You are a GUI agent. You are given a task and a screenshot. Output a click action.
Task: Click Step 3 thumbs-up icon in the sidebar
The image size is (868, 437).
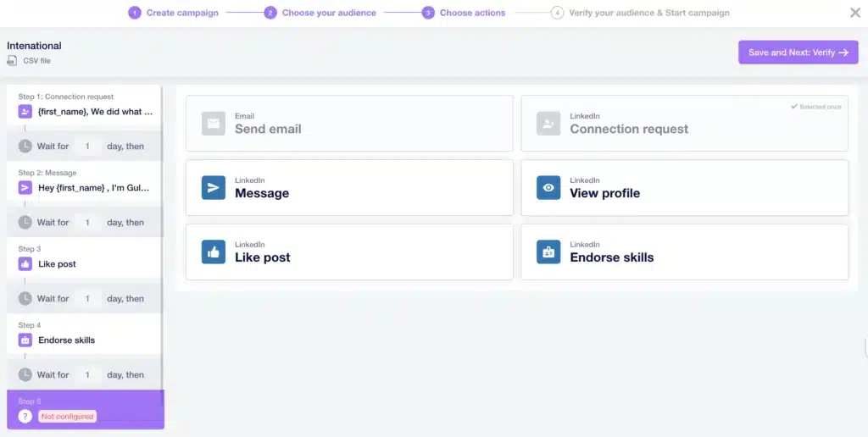coord(25,264)
